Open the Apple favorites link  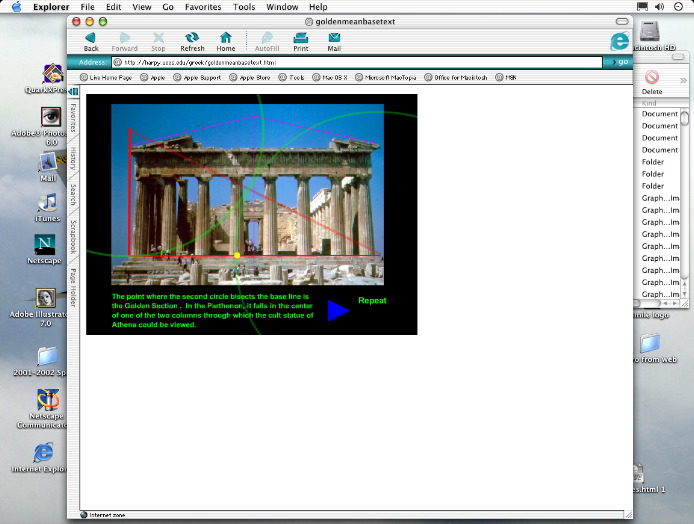point(153,77)
